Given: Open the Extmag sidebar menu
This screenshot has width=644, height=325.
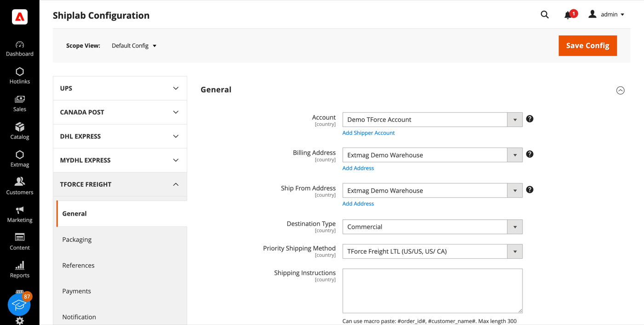Looking at the screenshot, I should point(20,159).
